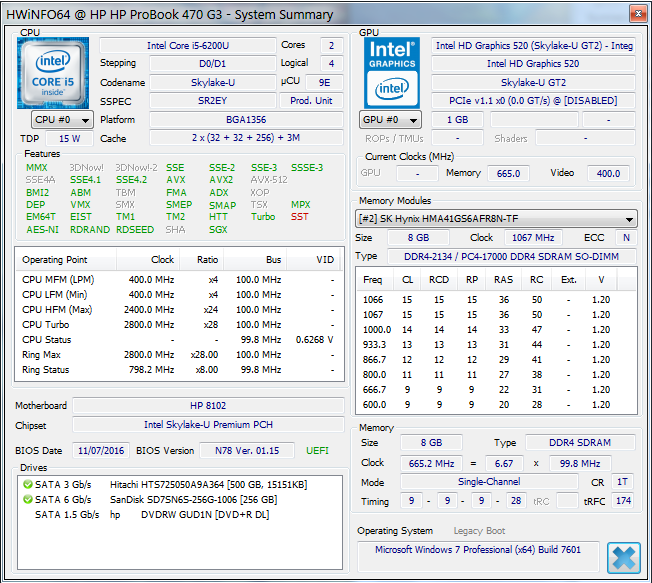
Task: Click the Single-Channel mode field
Action: [x=489, y=482]
